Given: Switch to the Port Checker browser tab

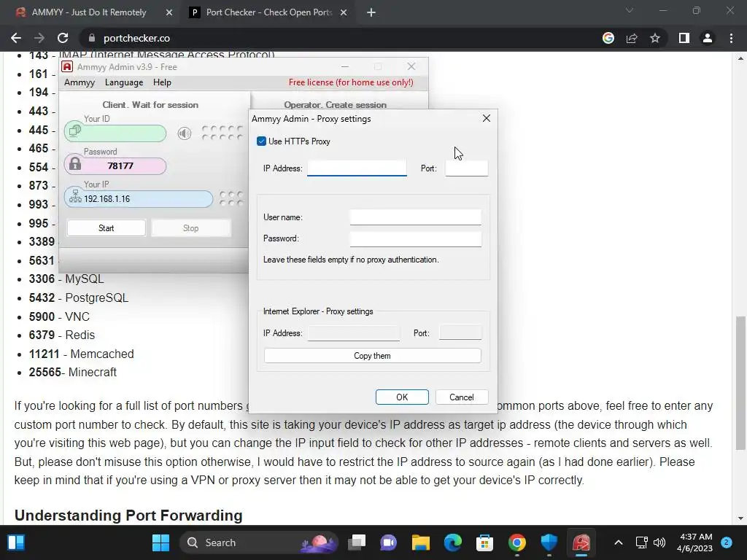Looking at the screenshot, I should 268,12.
